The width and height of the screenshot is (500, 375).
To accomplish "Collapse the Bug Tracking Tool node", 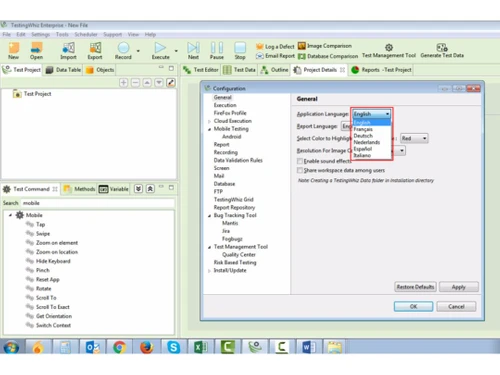I will click(x=209, y=216).
